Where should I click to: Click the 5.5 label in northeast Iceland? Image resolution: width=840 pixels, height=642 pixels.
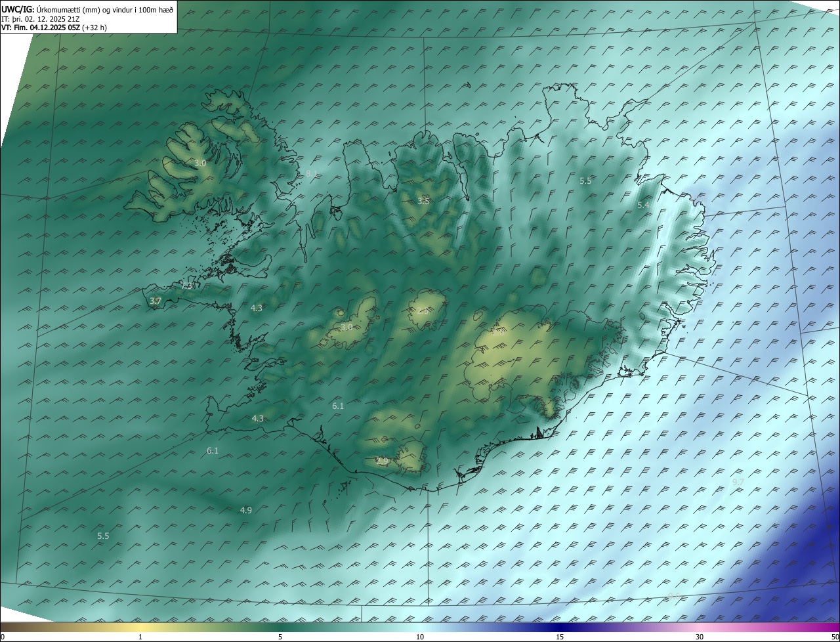(x=585, y=181)
